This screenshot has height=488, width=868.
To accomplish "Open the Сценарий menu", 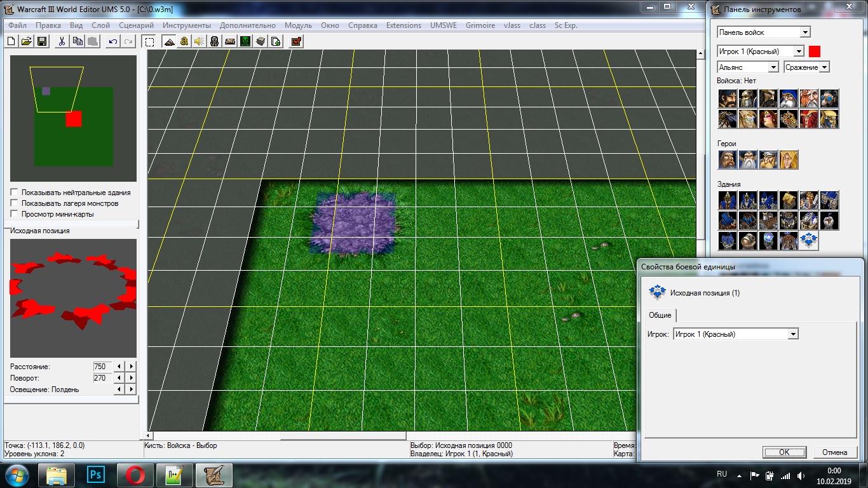I will pyautogui.click(x=136, y=25).
